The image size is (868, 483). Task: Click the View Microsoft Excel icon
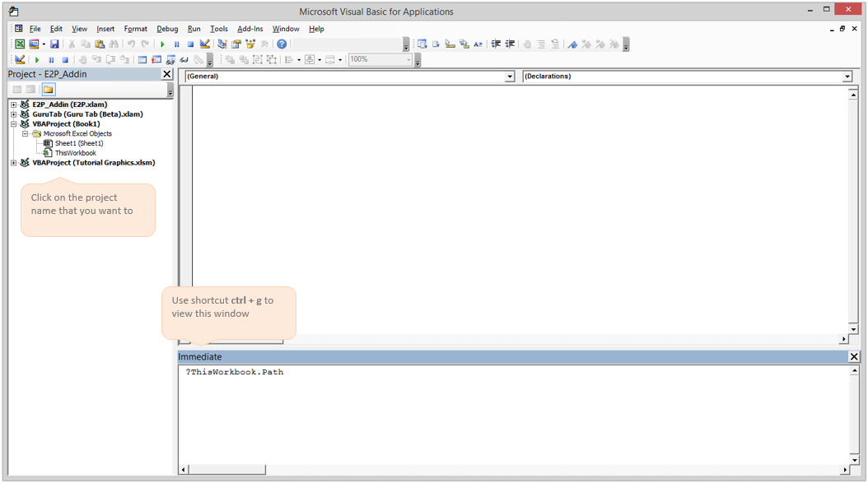[x=20, y=44]
